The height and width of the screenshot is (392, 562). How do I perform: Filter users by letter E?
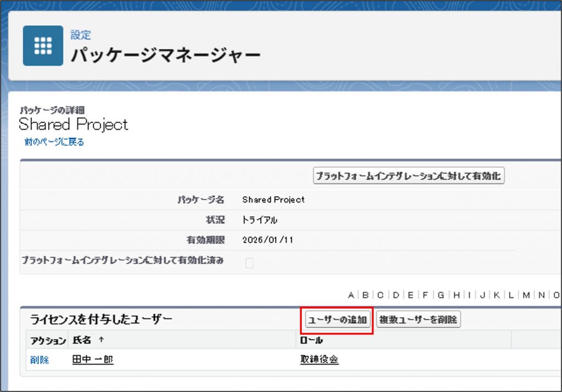(x=410, y=295)
